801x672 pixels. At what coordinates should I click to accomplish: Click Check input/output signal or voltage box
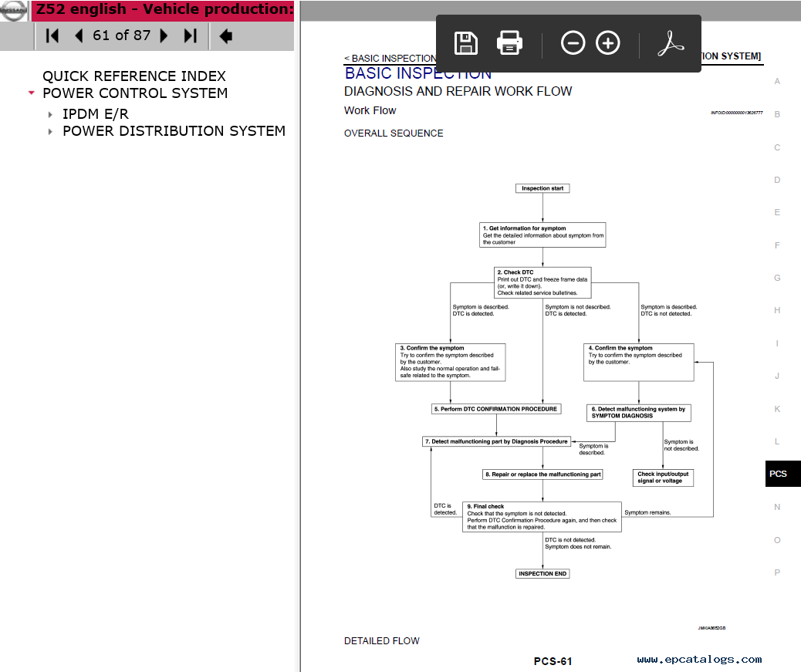pos(663,478)
